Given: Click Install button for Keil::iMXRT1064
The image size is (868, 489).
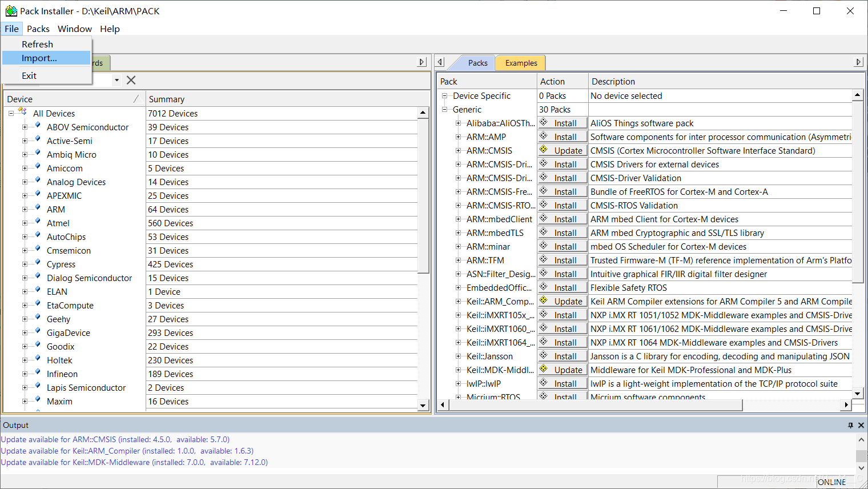Looking at the screenshot, I should [x=562, y=342].
